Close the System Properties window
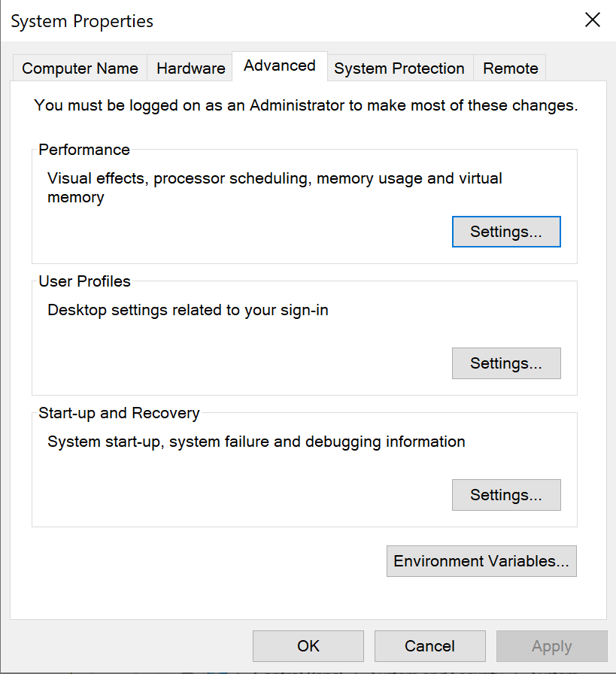Image resolution: width=616 pixels, height=674 pixels. [x=592, y=20]
